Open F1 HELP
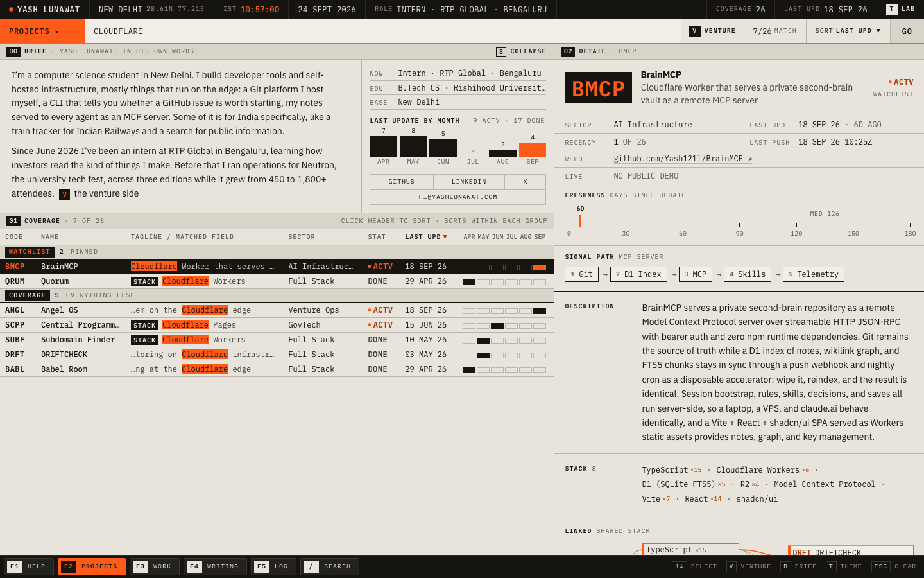Viewport: 924px width, 578px height. tap(29, 566)
